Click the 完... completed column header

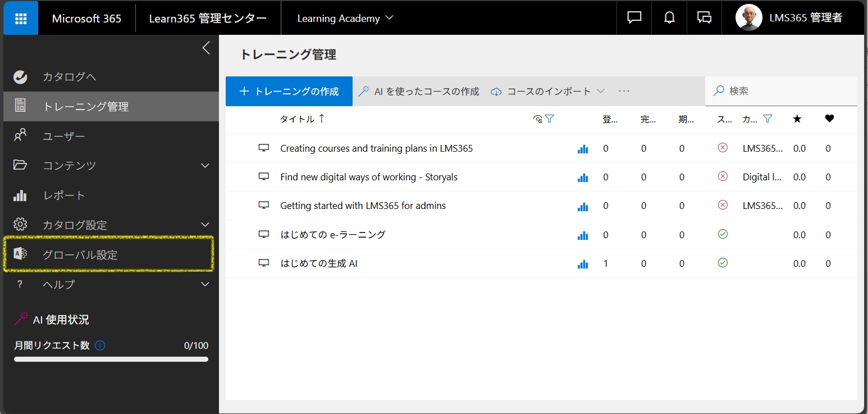(x=648, y=119)
